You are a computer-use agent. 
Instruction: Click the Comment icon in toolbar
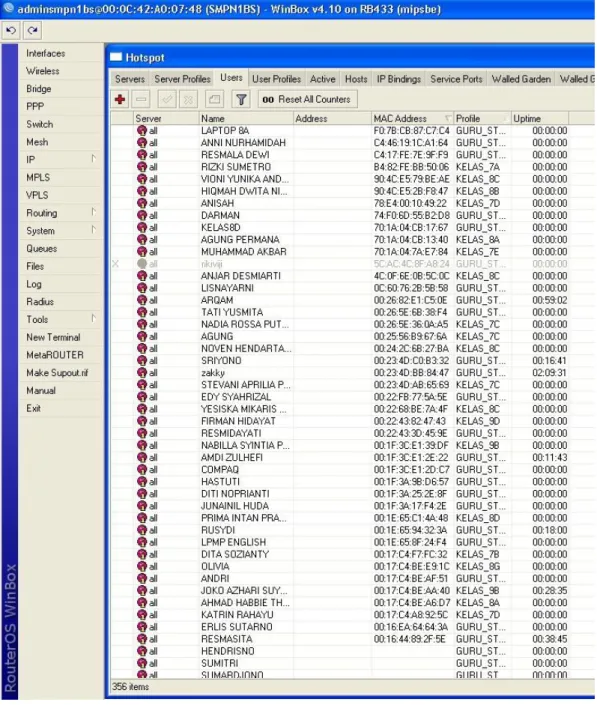click(214, 99)
